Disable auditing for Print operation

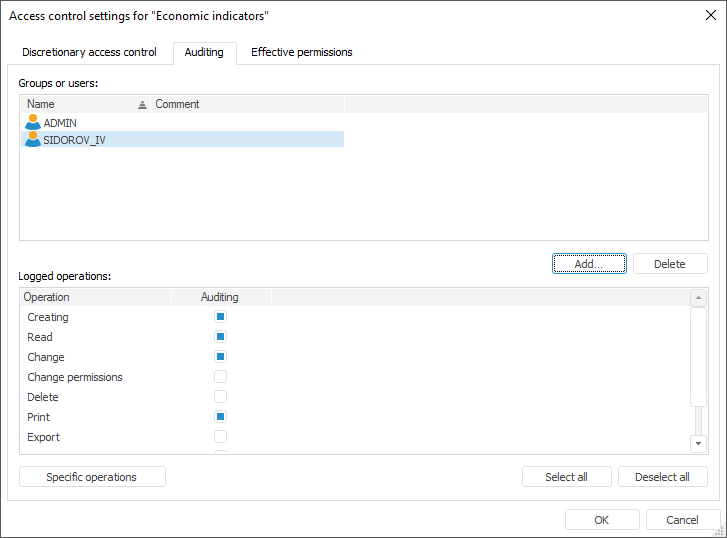point(220,417)
